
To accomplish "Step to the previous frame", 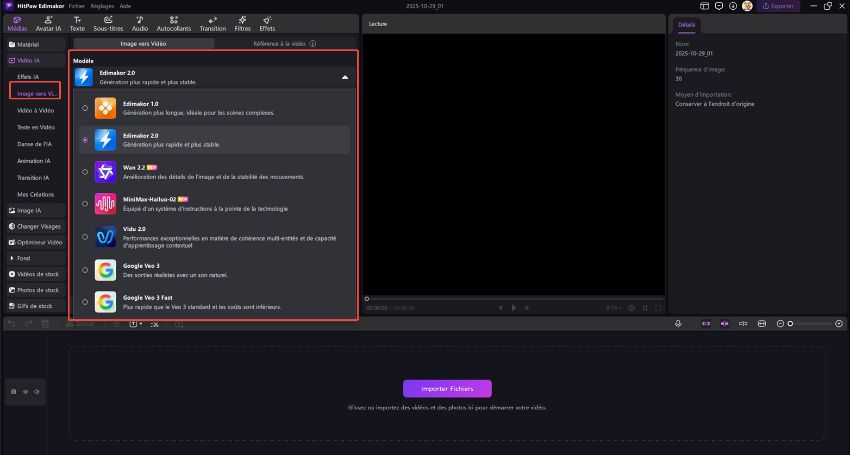I will click(501, 308).
